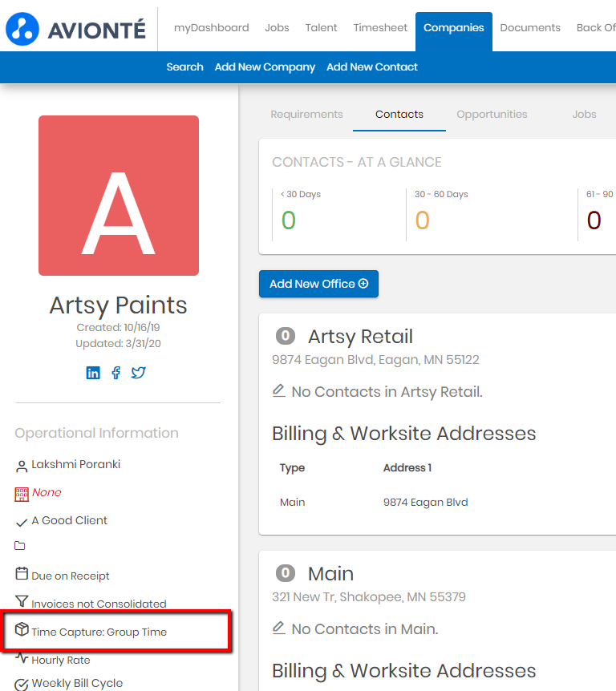The image size is (616, 691).
Task: Click the pencil icon in Artsy Retail
Action: pos(279,391)
